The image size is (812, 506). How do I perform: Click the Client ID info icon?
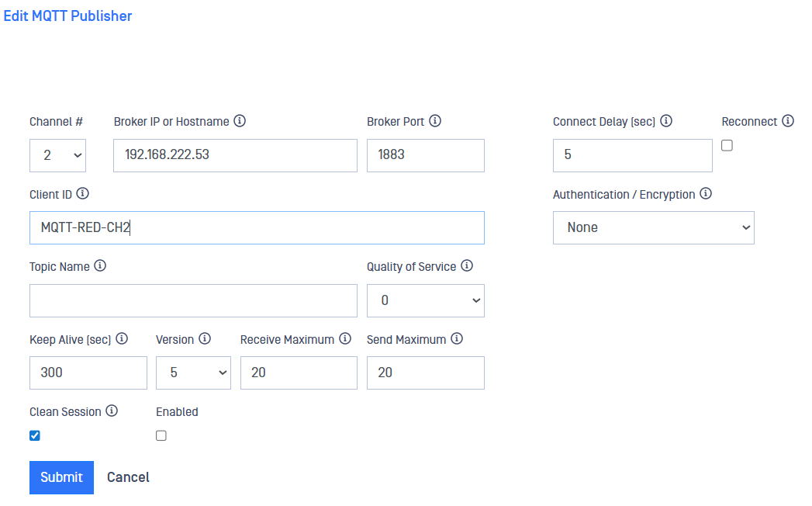tap(83, 193)
